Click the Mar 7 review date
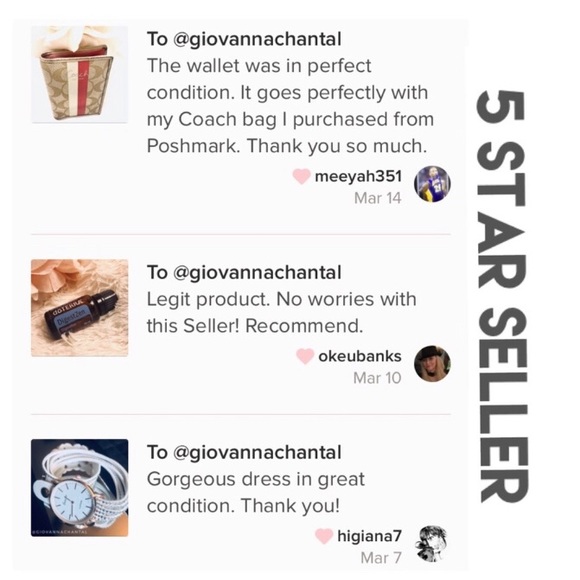 point(381,558)
